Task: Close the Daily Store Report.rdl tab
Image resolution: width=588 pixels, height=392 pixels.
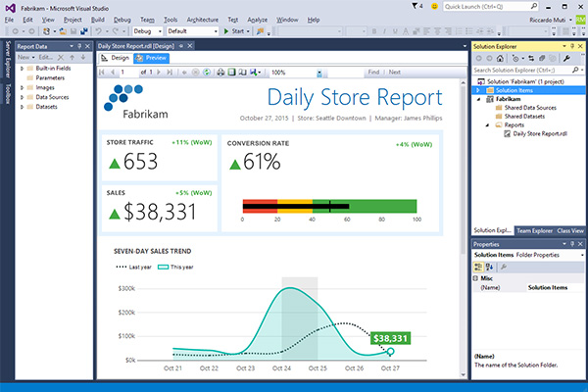Action: [190, 46]
